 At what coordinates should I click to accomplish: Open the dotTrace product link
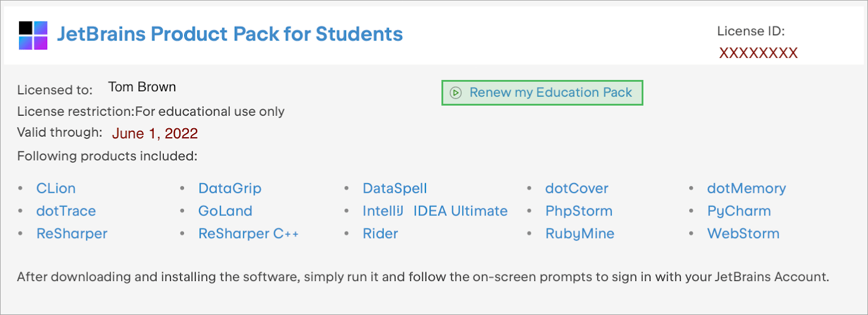coord(66,211)
